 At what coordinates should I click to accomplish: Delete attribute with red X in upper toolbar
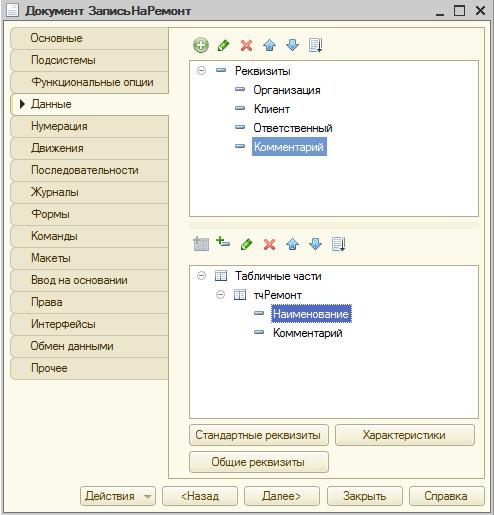pyautogui.click(x=246, y=45)
